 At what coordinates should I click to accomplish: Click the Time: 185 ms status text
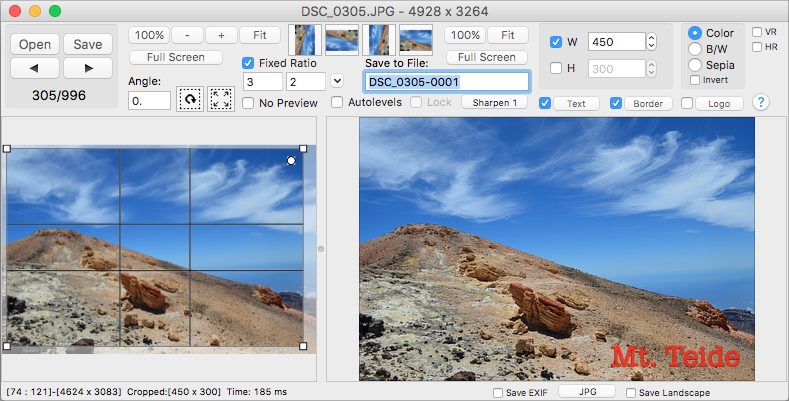(x=257, y=392)
